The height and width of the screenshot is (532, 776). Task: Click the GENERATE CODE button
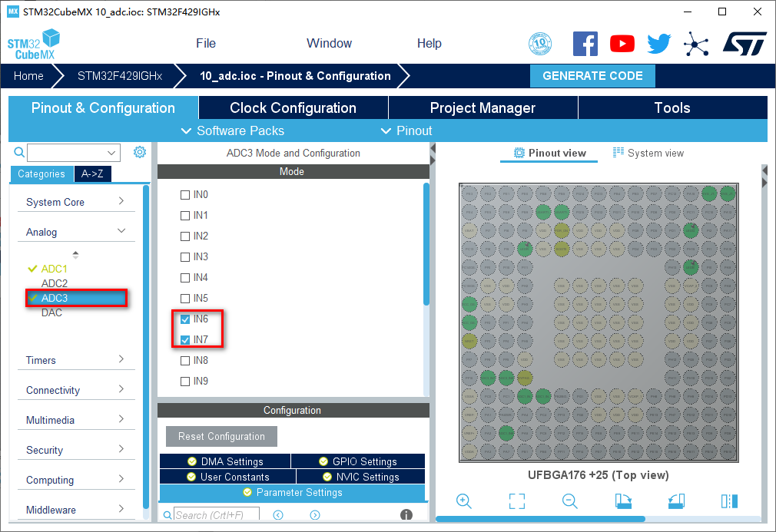click(592, 76)
